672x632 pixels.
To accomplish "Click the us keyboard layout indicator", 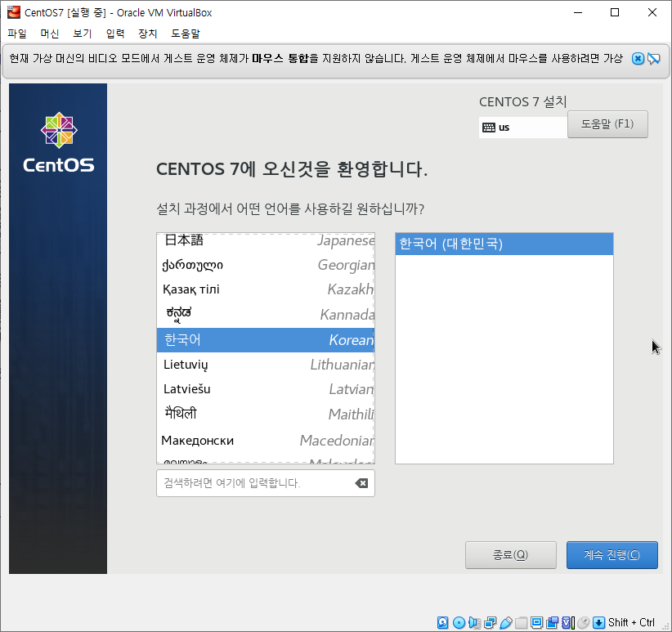I will (x=523, y=128).
